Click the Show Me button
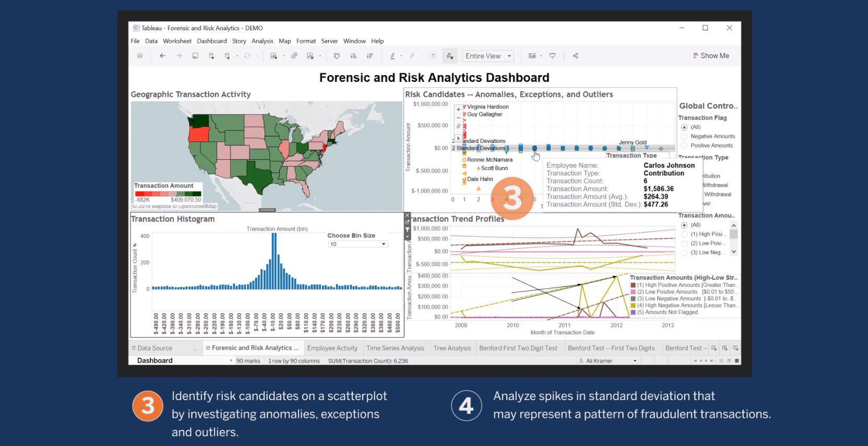The width and height of the screenshot is (868, 446). coord(710,56)
